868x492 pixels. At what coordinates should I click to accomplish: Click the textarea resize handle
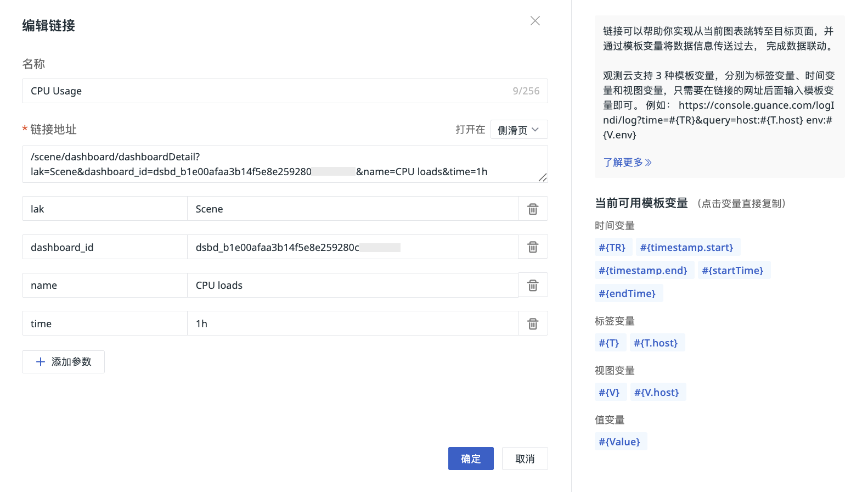542,177
